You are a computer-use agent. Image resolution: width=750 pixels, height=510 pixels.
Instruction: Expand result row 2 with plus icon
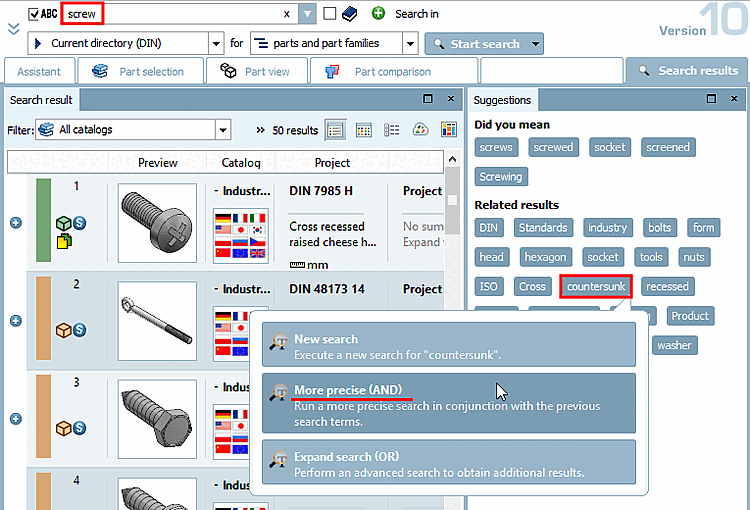[16, 321]
